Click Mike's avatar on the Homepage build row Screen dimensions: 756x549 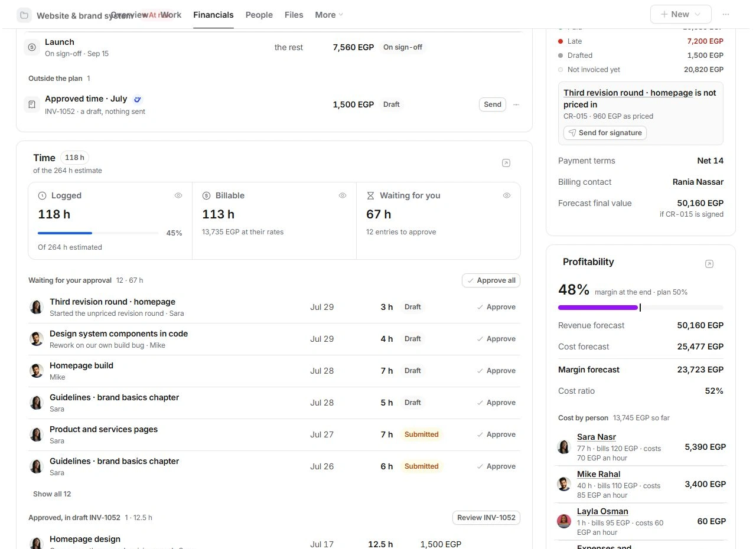click(x=37, y=371)
